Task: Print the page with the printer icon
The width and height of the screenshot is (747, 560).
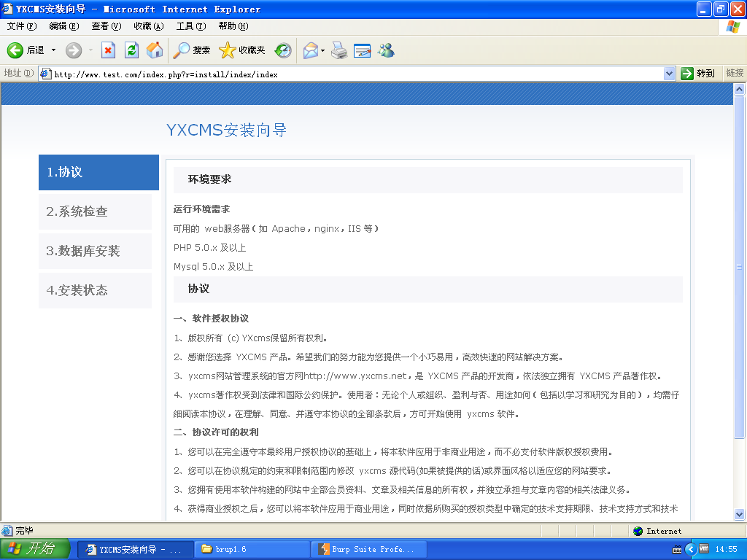Action: [339, 50]
